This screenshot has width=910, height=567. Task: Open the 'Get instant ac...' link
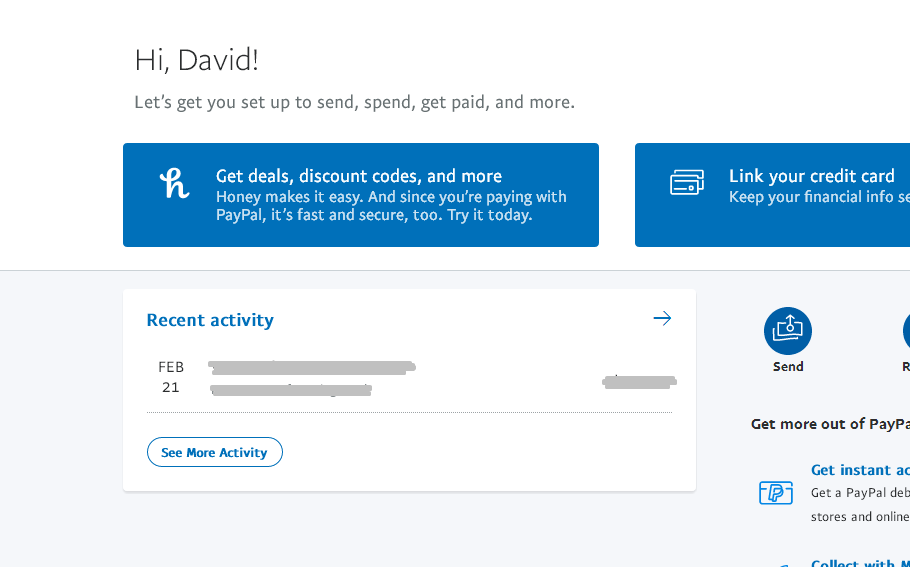coord(859,470)
